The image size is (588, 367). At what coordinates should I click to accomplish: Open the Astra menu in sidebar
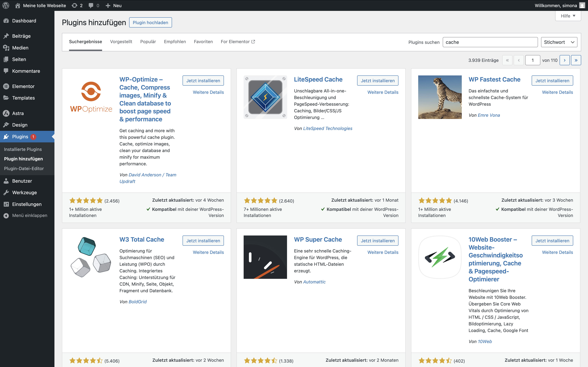tap(18, 113)
